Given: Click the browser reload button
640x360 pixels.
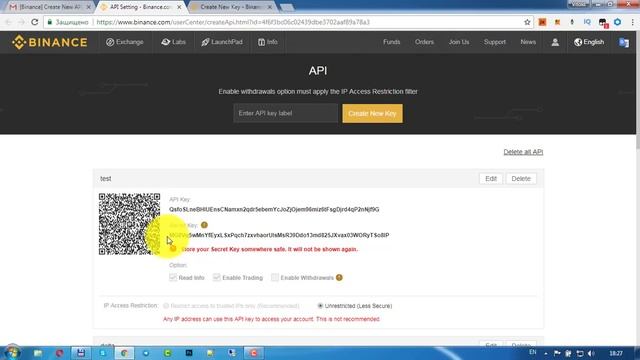Looking at the screenshot, I should click(x=35, y=22).
